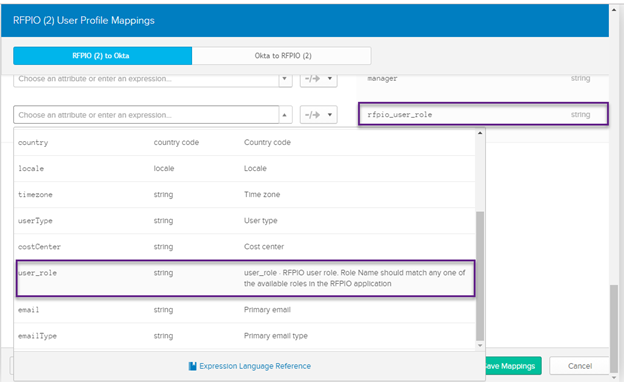
Task: Collapse attribute list arrow for rfpio_user_role
Action: (285, 115)
